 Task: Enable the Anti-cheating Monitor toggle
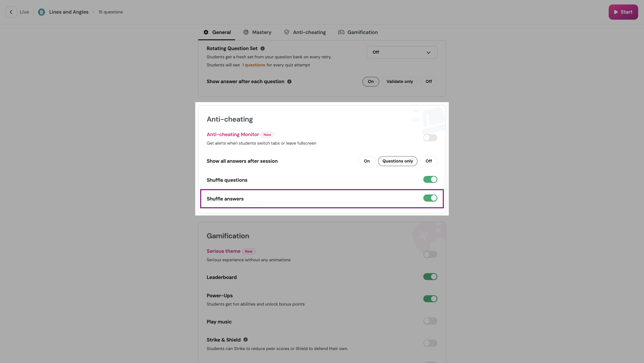(430, 138)
